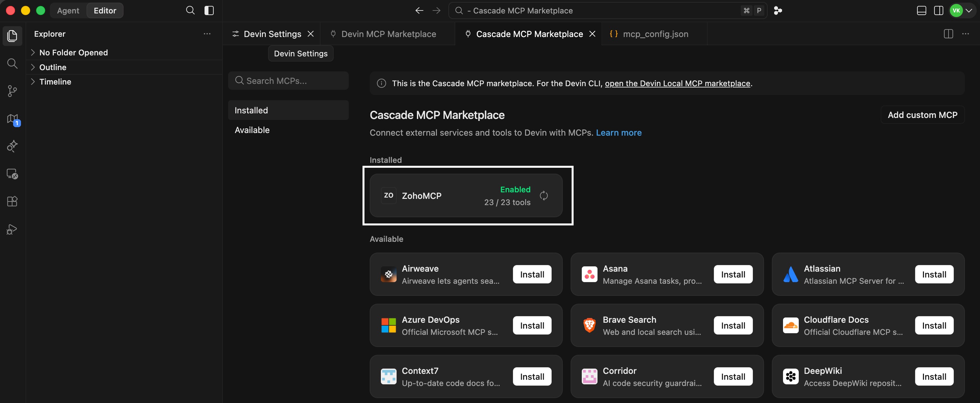Open the Run and Debug icon
This screenshot has height=403, width=980.
12,229
